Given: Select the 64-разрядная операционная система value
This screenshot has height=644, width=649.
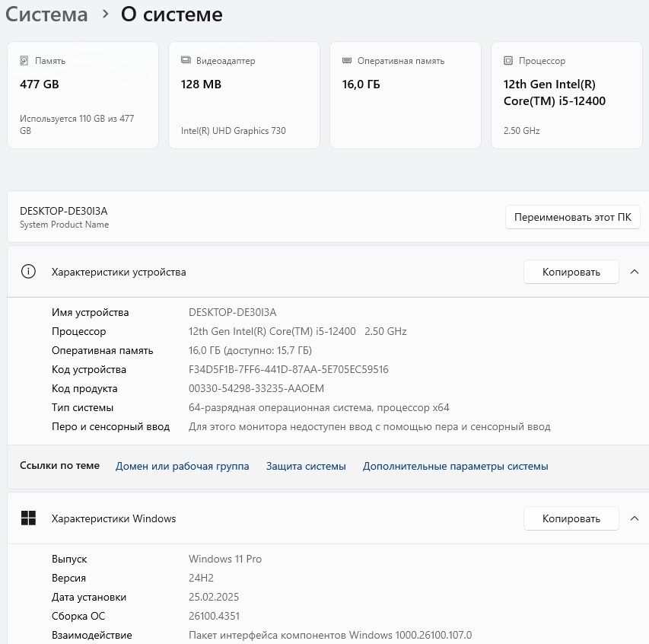Looking at the screenshot, I should [x=319, y=407].
